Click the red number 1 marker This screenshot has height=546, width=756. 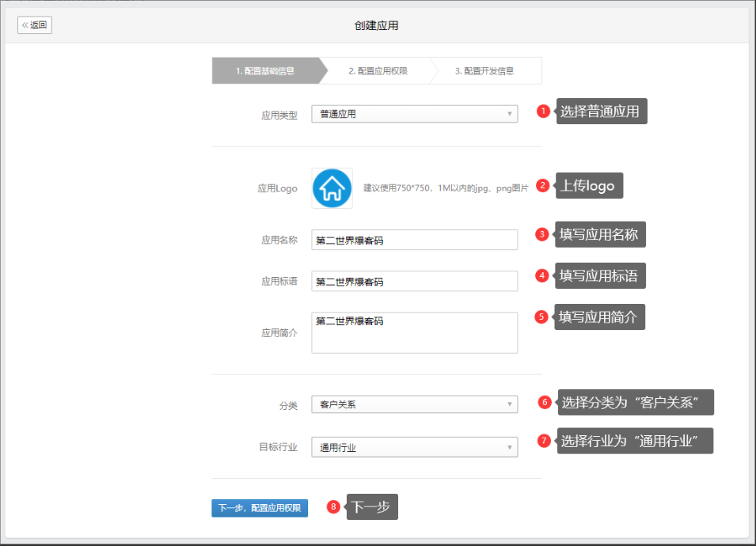543,112
